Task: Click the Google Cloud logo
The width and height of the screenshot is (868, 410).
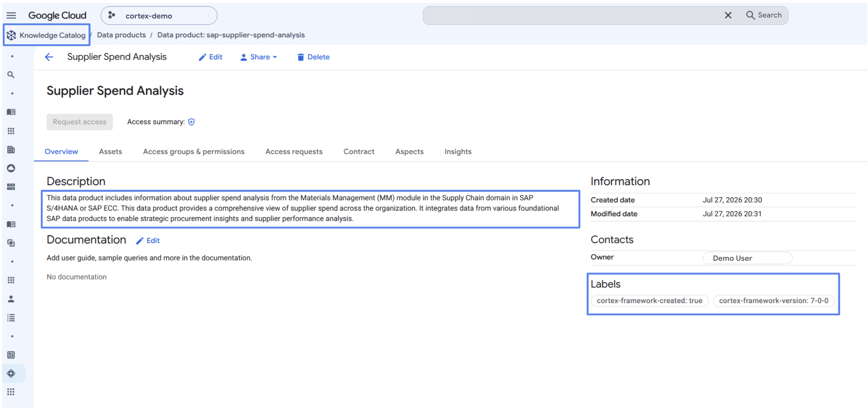Action: point(57,16)
